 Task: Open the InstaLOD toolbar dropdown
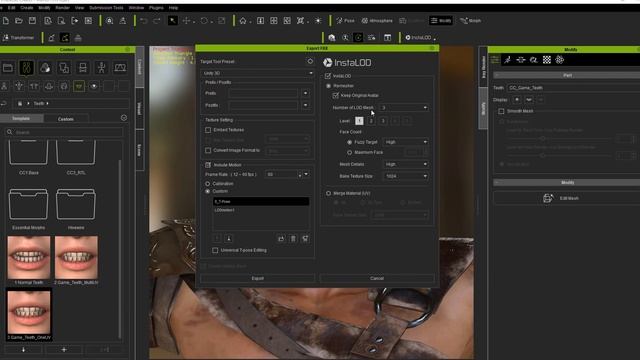click(420, 38)
